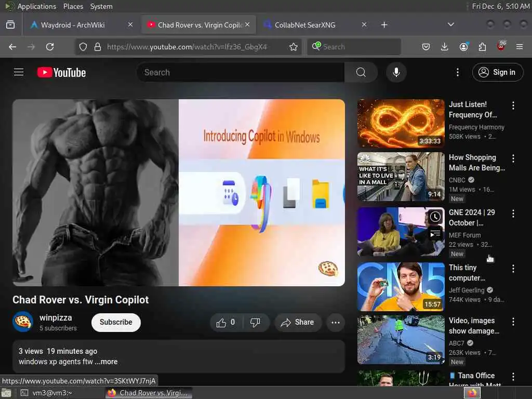Screen dimensions: 532x399
Task: Open ABC7 road damage thumbnail
Action: [401, 340]
